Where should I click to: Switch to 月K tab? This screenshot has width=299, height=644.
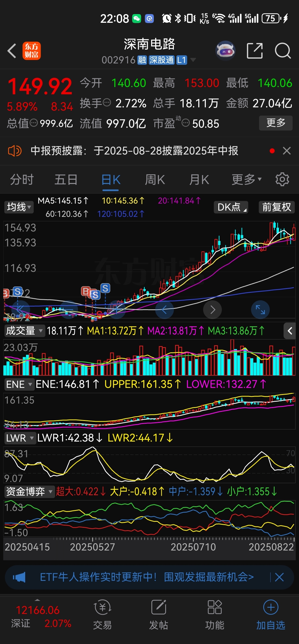199,180
